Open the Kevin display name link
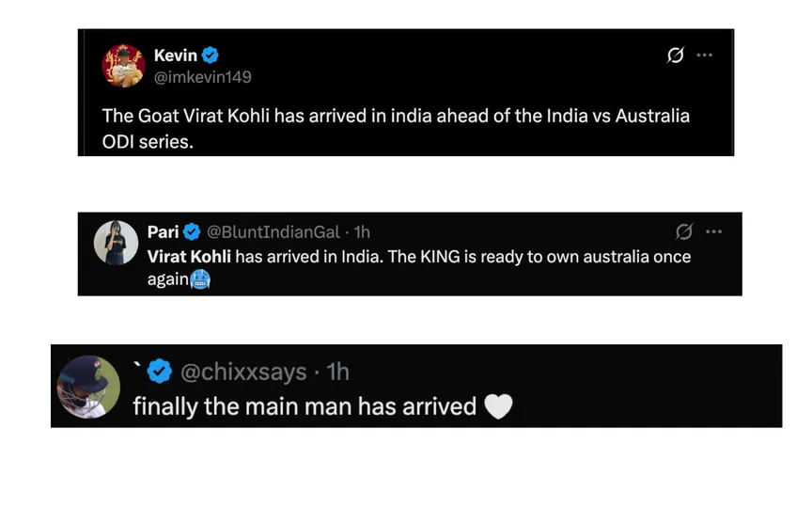The height and width of the screenshot is (508, 812). (x=175, y=56)
